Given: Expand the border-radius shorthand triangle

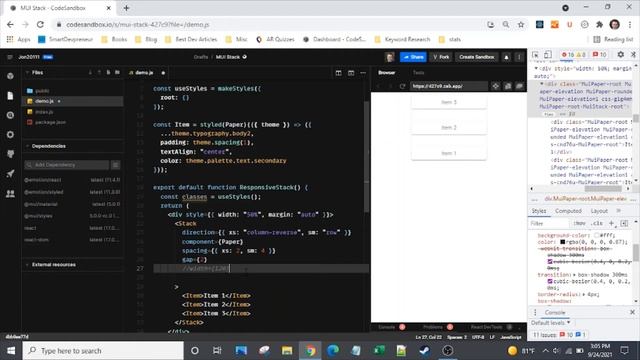Looking at the screenshot, I should 584,294.
